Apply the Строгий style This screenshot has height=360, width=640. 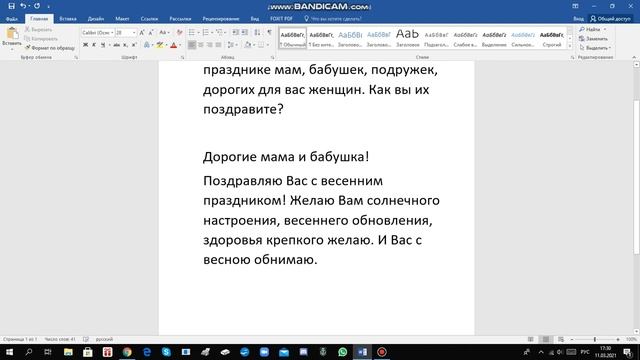[x=552, y=38]
